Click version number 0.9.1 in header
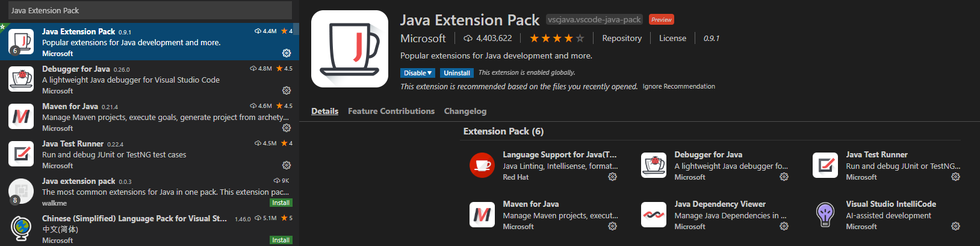This screenshot has width=980, height=246. (x=712, y=38)
